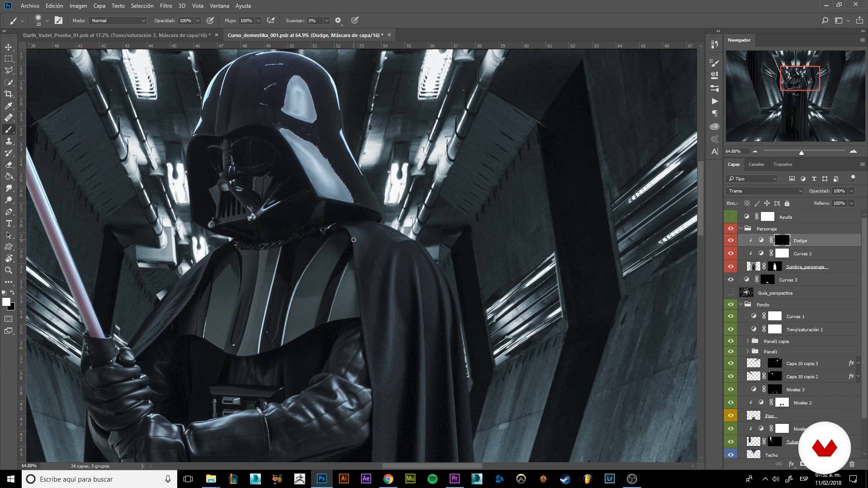Image resolution: width=868 pixels, height=488 pixels.
Task: Open Windows Start menu
Action: tap(11, 479)
